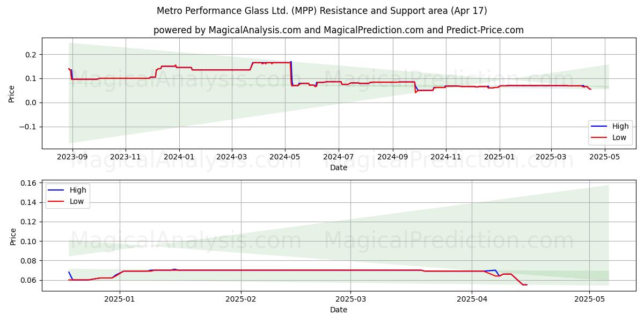This screenshot has height=322, width=644.
Task: Click the '0.16' price tick label
Action: (x=28, y=183)
